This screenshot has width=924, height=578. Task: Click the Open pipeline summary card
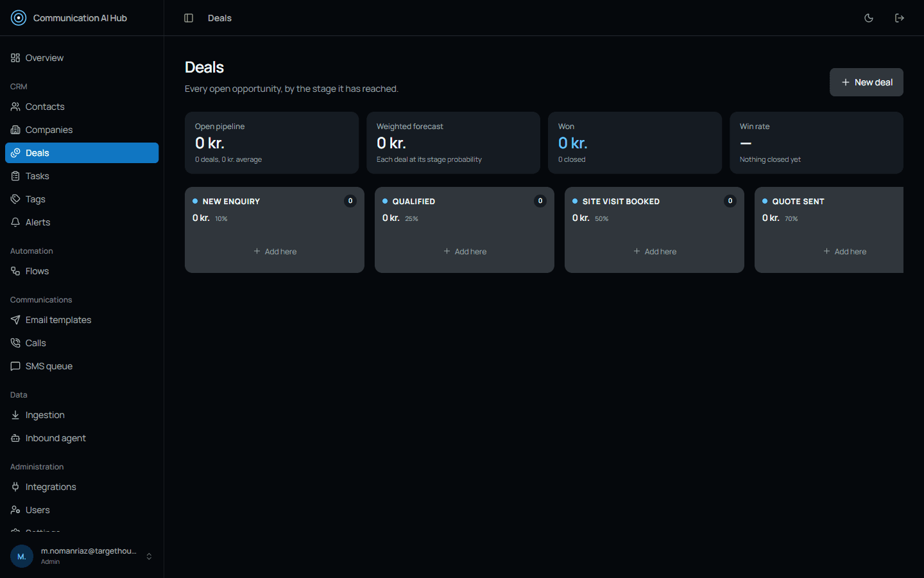point(271,143)
